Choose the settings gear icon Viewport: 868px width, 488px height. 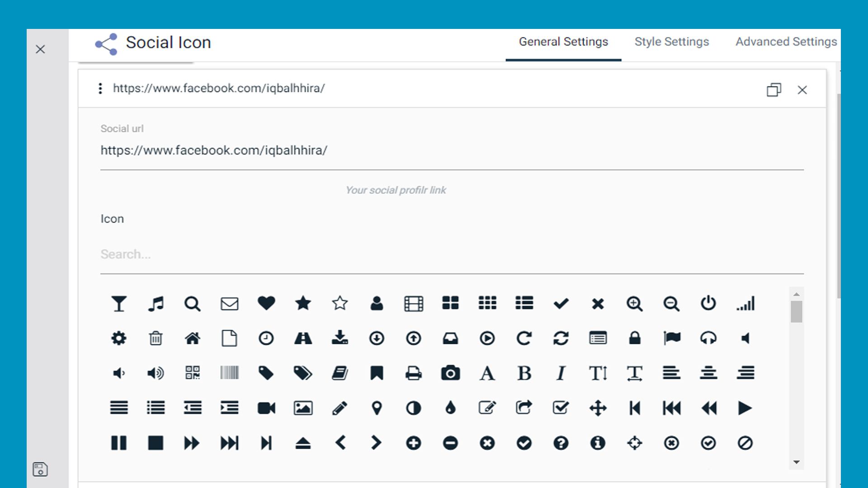[119, 338]
